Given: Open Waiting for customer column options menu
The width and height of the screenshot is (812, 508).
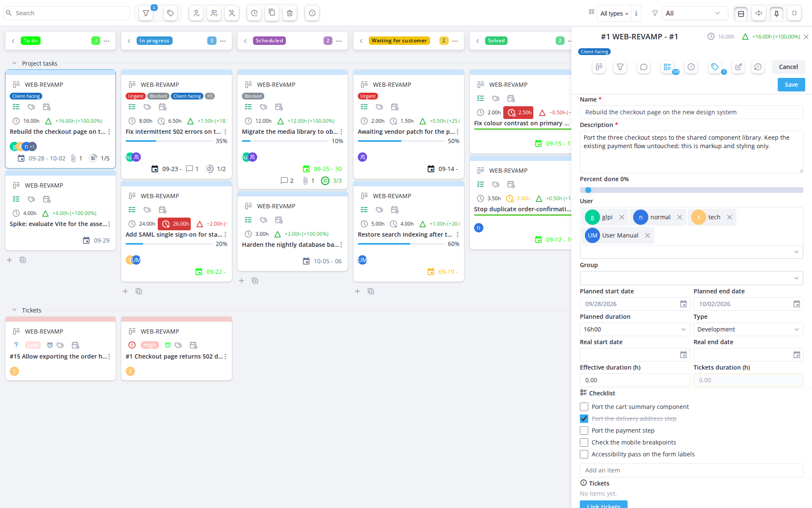Looking at the screenshot, I should tap(455, 41).
